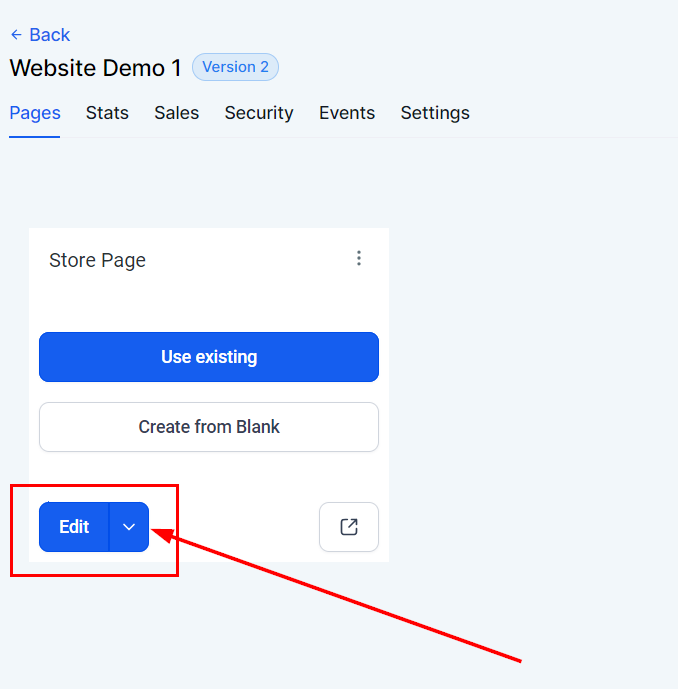Image resolution: width=678 pixels, height=689 pixels.
Task: Click the Use existing button
Action: (x=209, y=357)
